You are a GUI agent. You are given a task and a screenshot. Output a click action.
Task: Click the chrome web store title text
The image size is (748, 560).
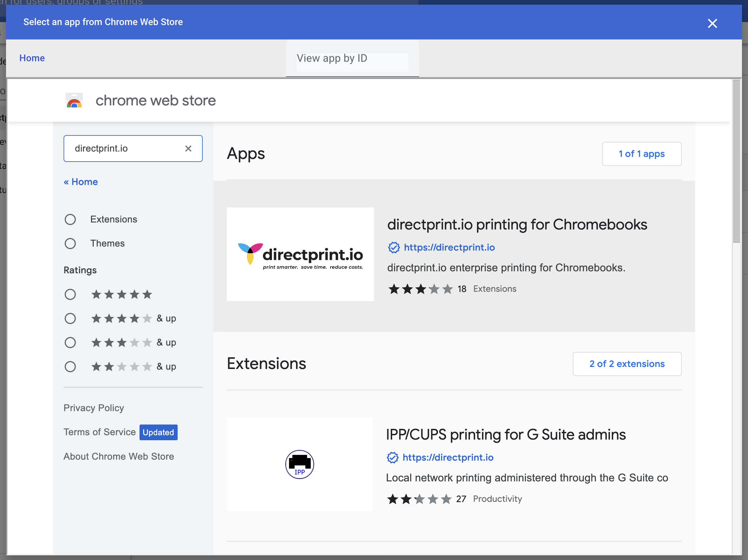156,100
